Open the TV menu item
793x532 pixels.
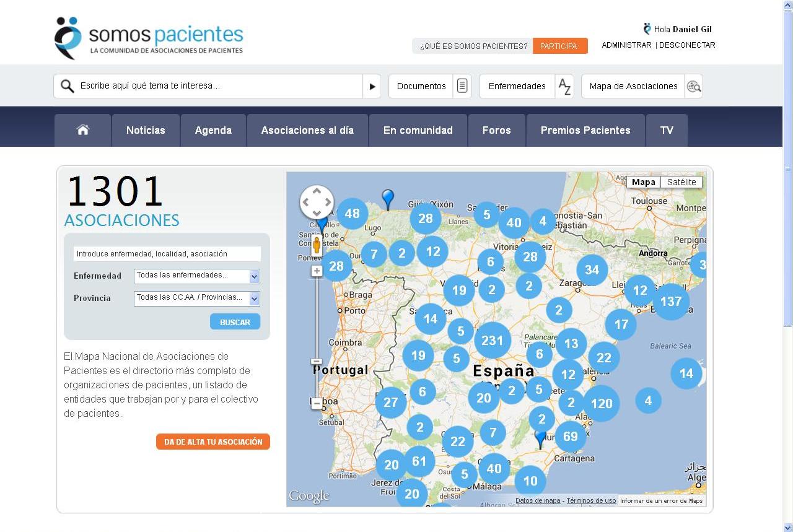click(x=667, y=130)
